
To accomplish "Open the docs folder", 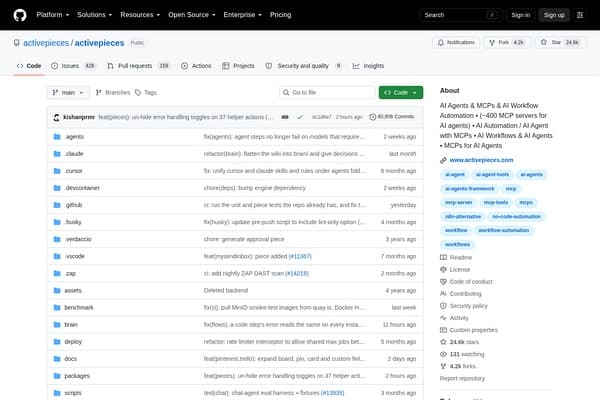I will tap(70, 359).
